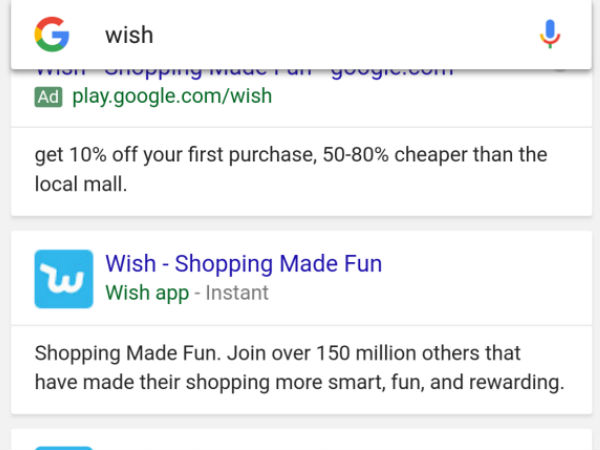Tap the gray "Instant" label

tap(236, 293)
